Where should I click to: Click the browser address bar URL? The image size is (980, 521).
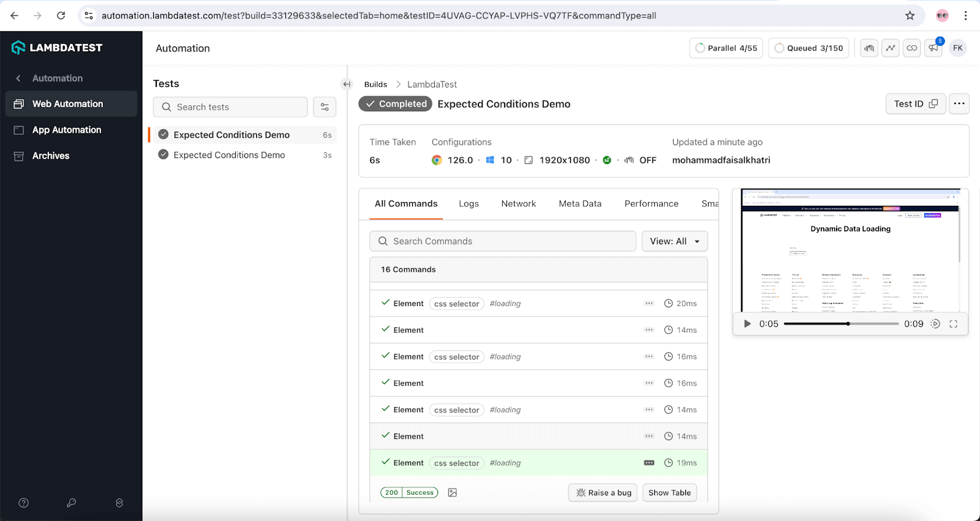[379, 16]
